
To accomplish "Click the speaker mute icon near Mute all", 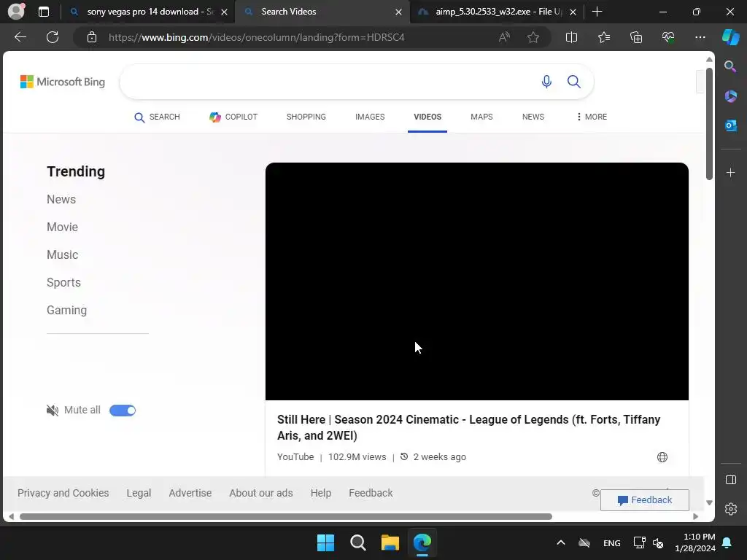I will coord(53,410).
